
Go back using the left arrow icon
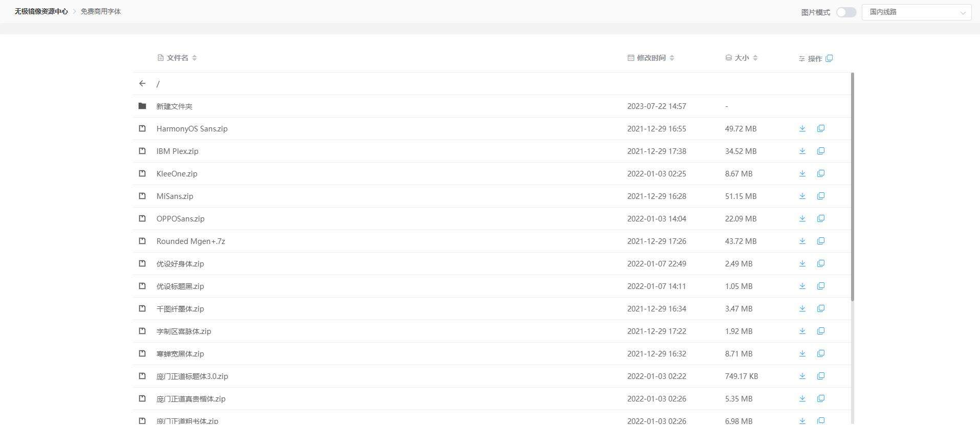142,83
